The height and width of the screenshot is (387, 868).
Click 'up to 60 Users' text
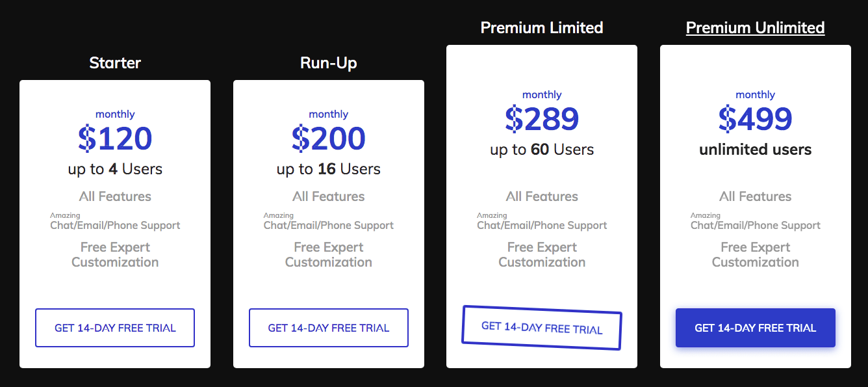(x=542, y=150)
